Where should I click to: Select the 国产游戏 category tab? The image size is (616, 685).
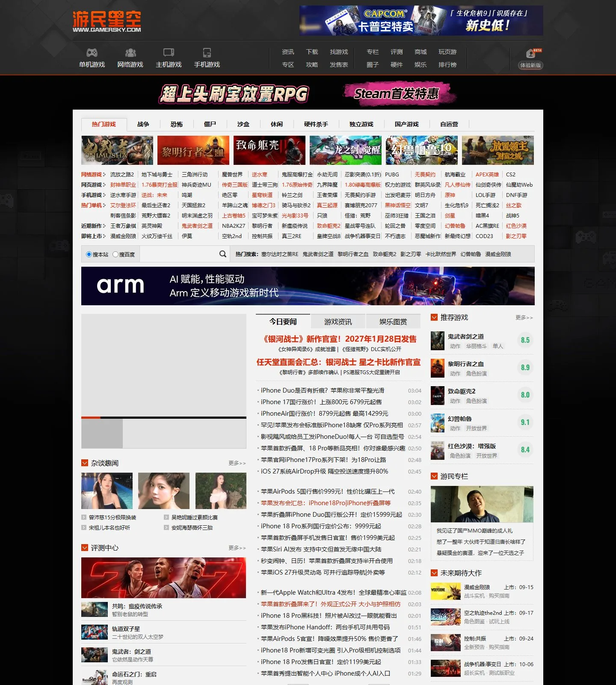[x=407, y=124]
